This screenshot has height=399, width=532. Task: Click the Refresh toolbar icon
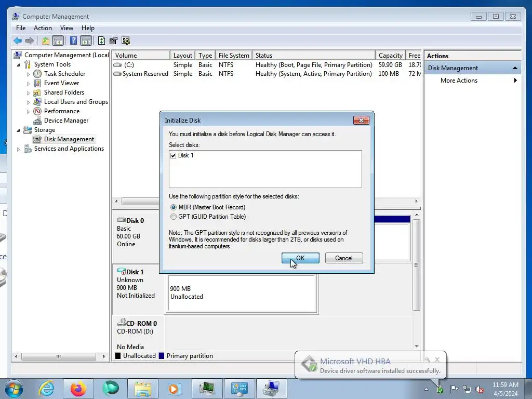click(x=101, y=41)
